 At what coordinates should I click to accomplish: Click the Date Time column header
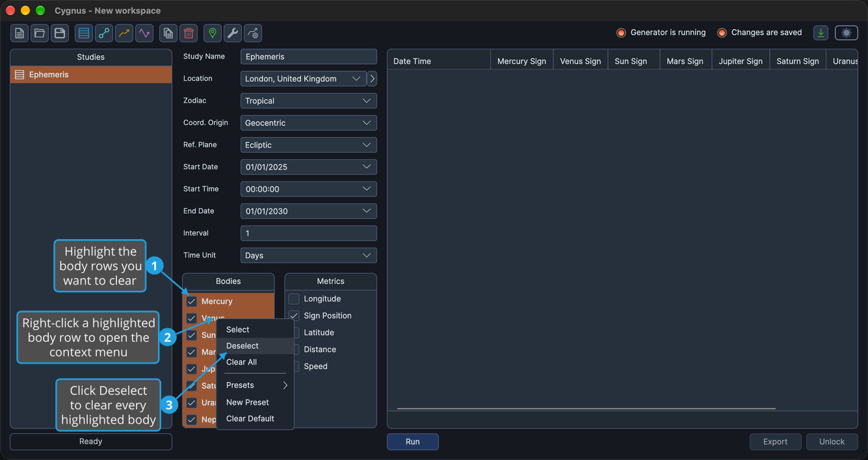(x=439, y=61)
